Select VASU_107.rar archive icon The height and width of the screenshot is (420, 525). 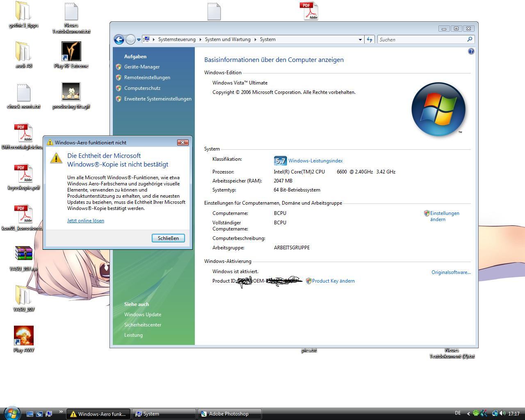pyautogui.click(x=23, y=259)
